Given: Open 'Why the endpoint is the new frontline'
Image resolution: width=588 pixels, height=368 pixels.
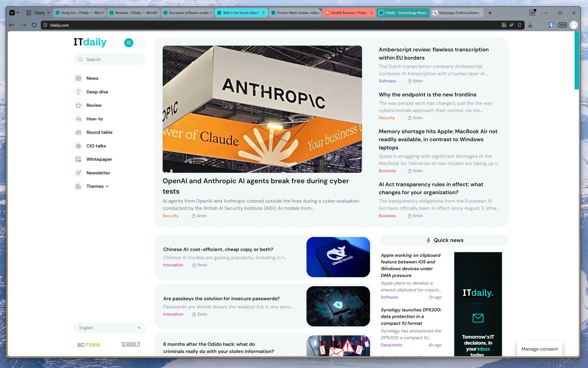Looking at the screenshot, I should coord(427,94).
